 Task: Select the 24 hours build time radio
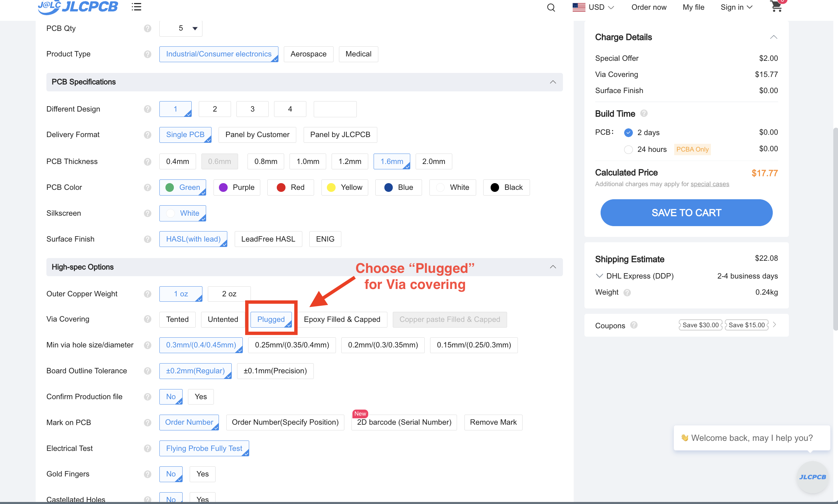(x=628, y=150)
